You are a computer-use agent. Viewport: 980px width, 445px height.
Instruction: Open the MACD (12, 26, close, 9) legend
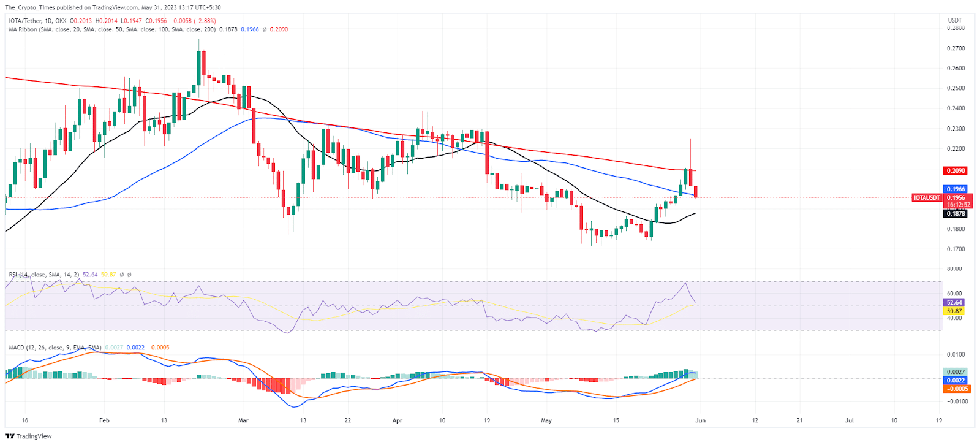[55, 348]
